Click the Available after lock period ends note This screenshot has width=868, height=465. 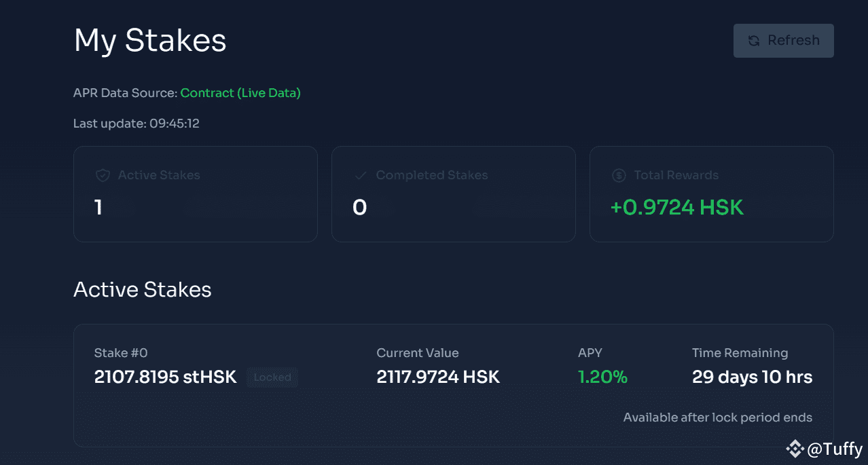718,417
